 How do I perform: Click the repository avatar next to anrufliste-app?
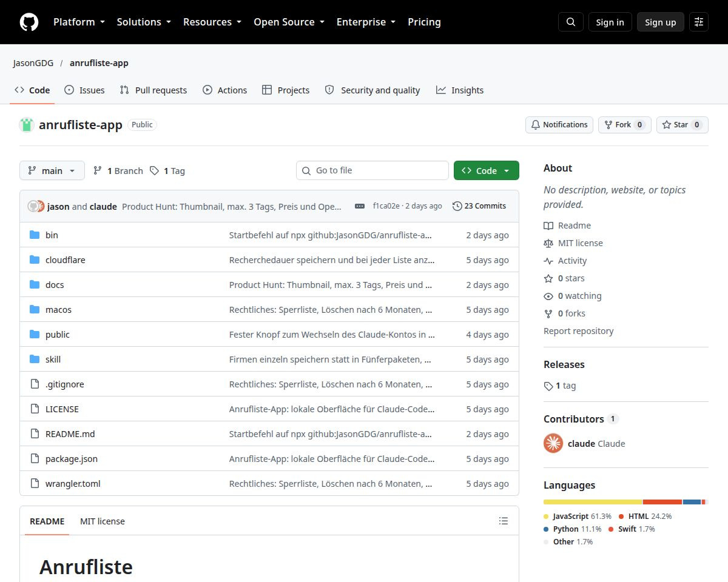[x=27, y=125]
